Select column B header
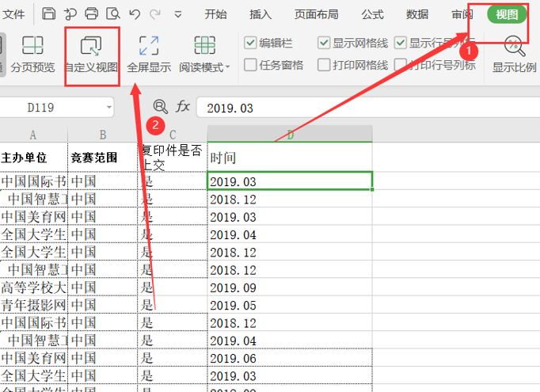This screenshot has width=540, height=392. 103,135
